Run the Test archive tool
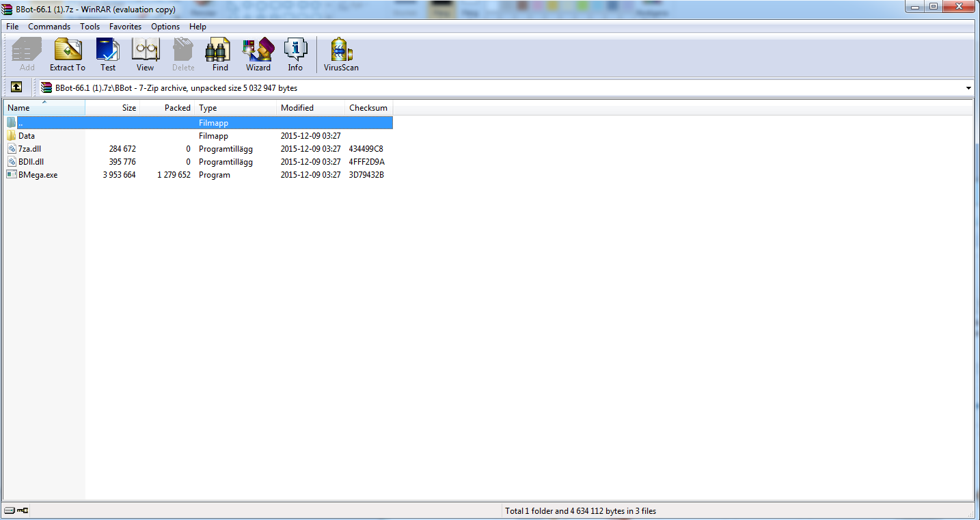The image size is (980, 520). [108, 54]
